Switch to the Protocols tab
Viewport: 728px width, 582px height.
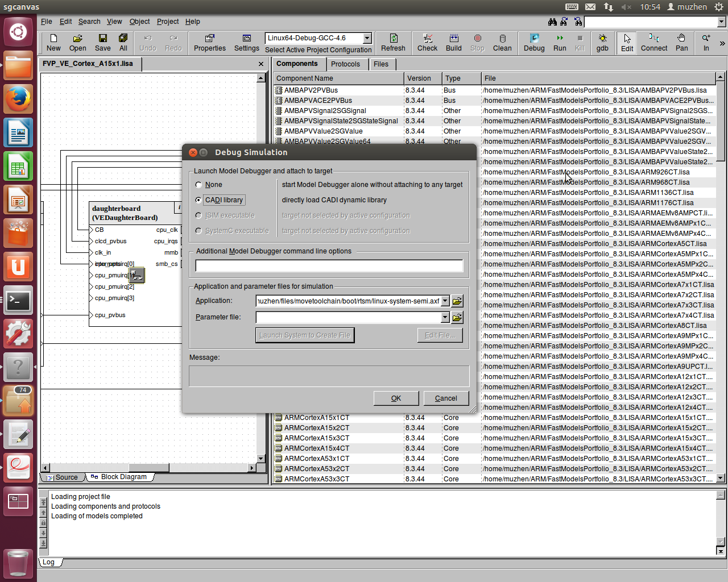pos(345,64)
